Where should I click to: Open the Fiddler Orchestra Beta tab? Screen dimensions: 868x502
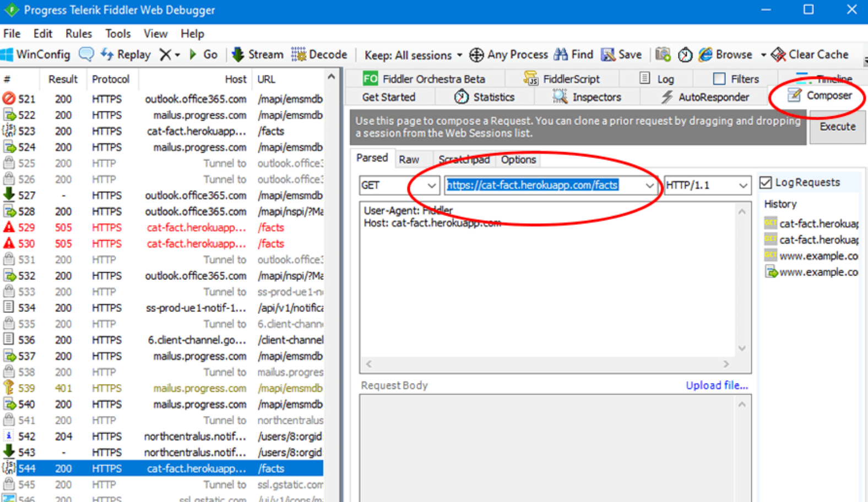[x=424, y=79]
